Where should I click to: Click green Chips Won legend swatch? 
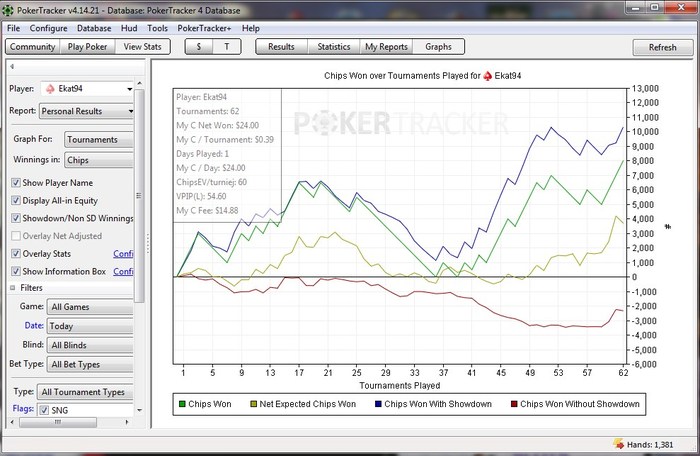(182, 404)
